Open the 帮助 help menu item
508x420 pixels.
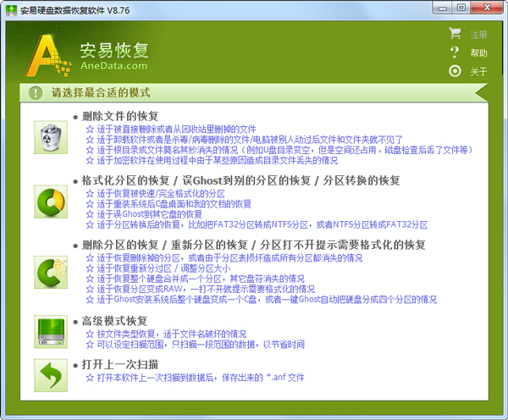tap(479, 53)
